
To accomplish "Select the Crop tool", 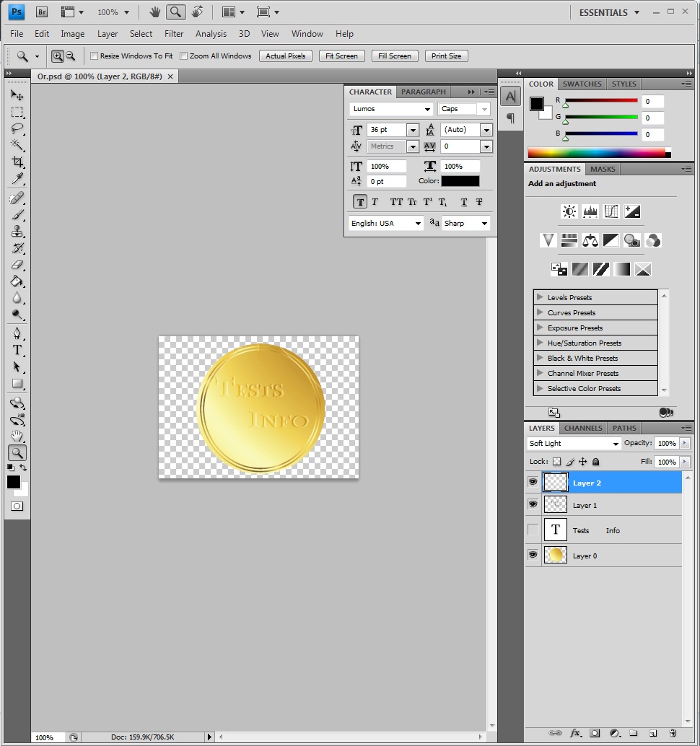I will 17,162.
